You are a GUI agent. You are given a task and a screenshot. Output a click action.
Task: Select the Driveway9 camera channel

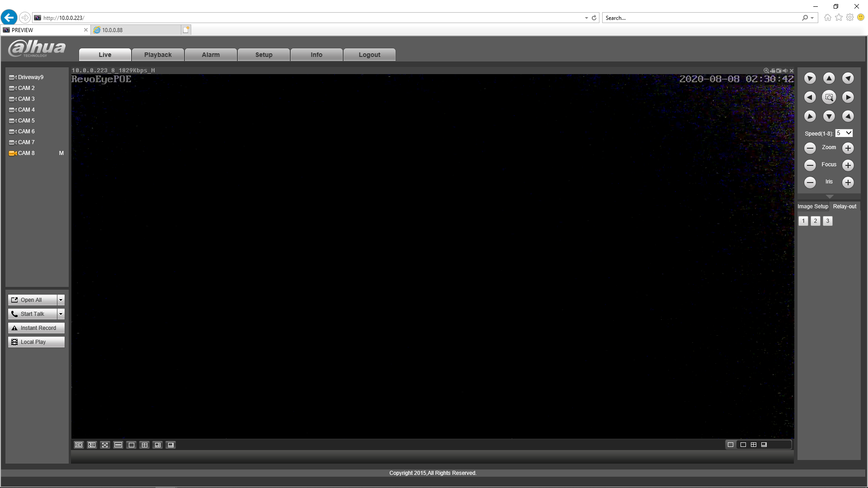point(31,77)
